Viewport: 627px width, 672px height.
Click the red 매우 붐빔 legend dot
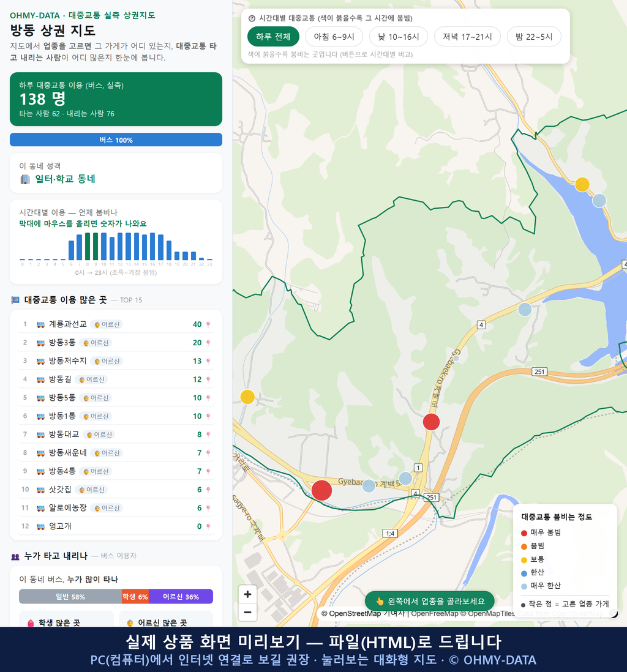click(x=524, y=532)
